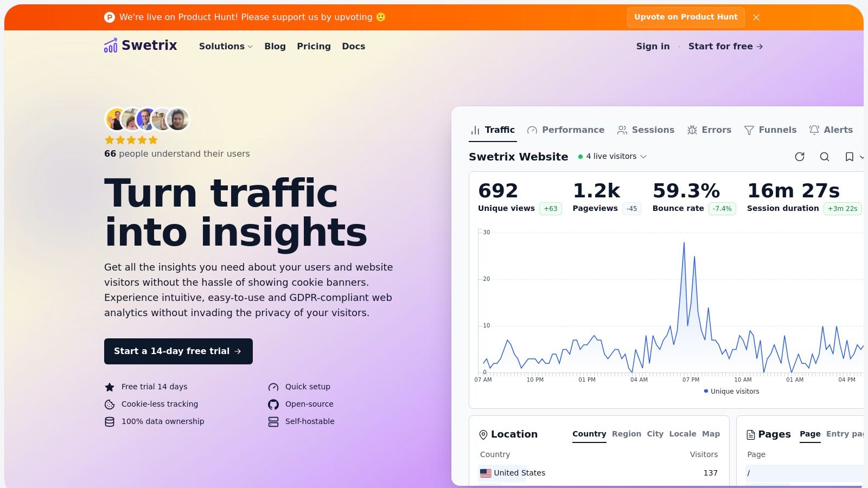868x488 pixels.
Task: Click the database icon beside data ownership
Action: (x=110, y=422)
